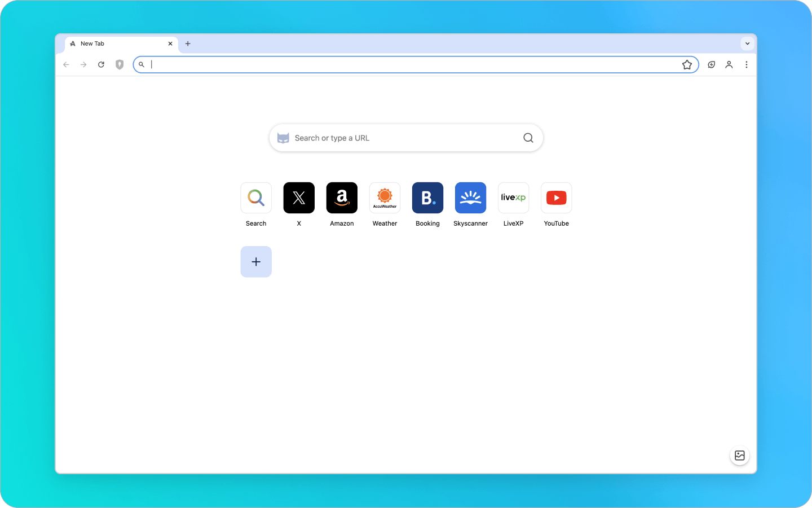
Task: Launch Skyscanner from the shortcuts
Action: 470,198
